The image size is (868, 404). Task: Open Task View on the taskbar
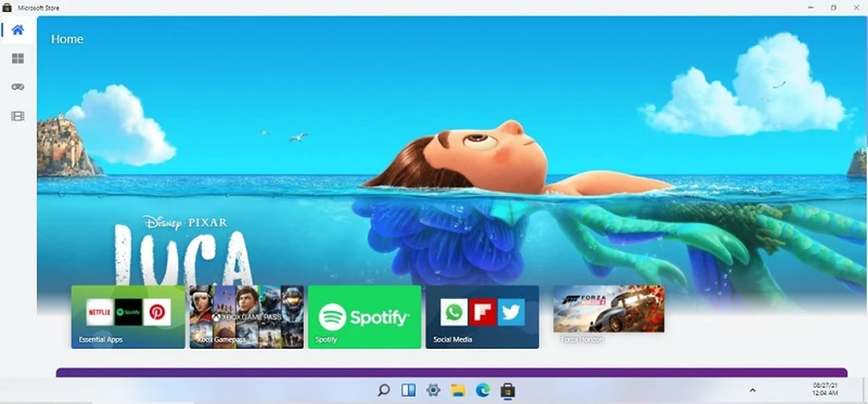click(x=409, y=390)
